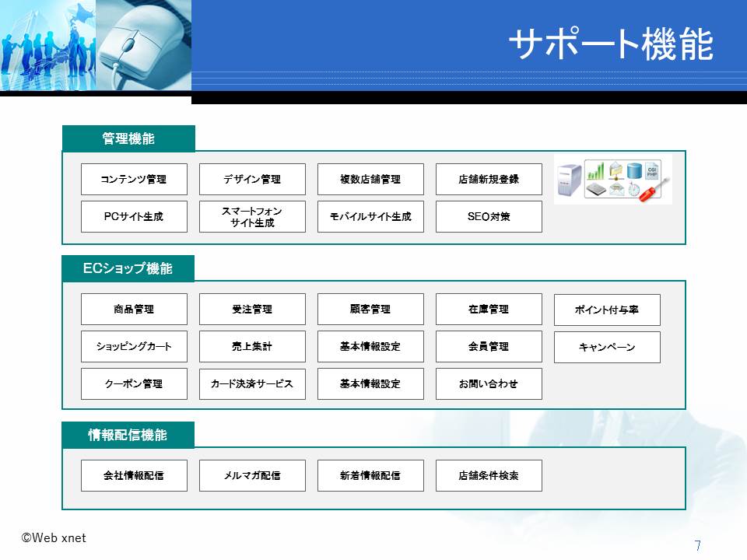Click the ©Web xnet footer text
Screen dimensions: 747x560
click(x=54, y=538)
